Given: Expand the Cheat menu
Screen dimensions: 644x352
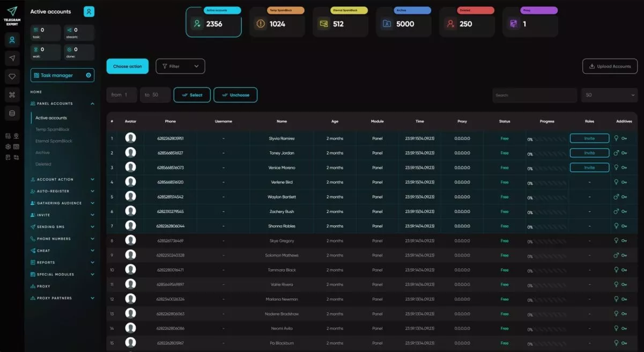Looking at the screenshot, I should click(62, 251).
